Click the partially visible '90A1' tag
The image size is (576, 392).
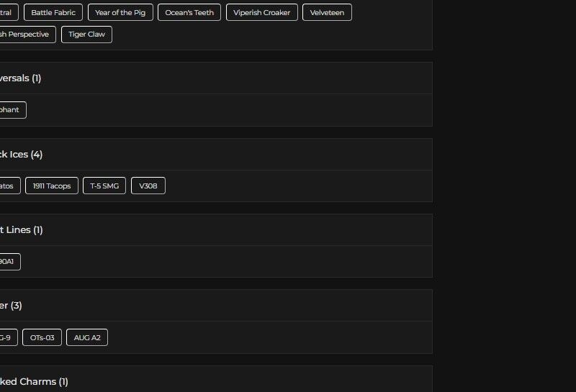(x=8, y=262)
